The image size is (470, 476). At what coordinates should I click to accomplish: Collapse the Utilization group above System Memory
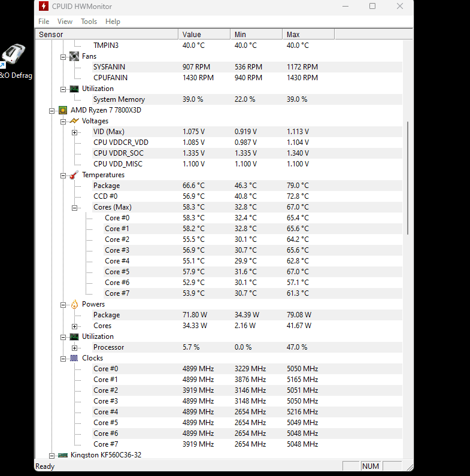click(63, 89)
